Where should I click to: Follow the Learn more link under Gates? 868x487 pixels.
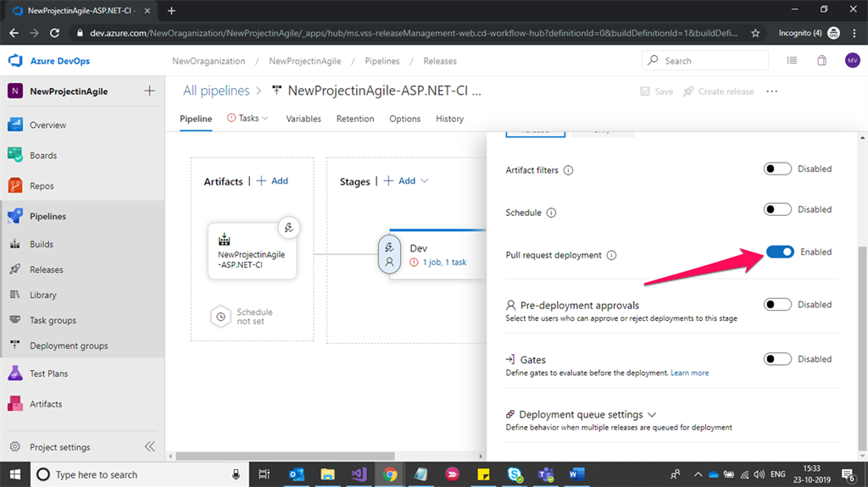point(689,373)
